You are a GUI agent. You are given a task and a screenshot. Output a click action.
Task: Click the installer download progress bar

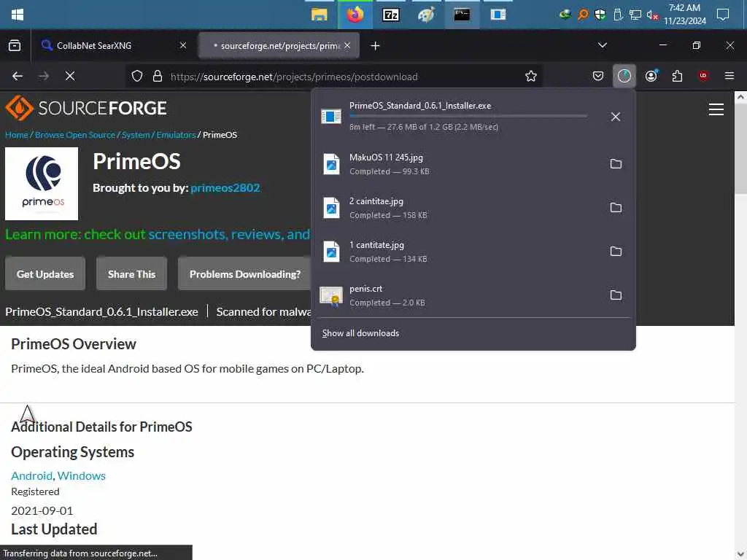tap(468, 116)
